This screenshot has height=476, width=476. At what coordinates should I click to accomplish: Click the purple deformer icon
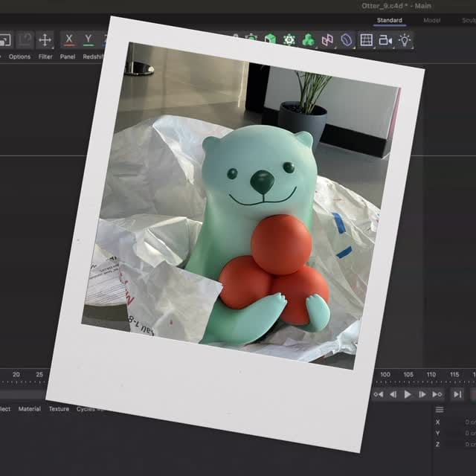pyautogui.click(x=347, y=39)
